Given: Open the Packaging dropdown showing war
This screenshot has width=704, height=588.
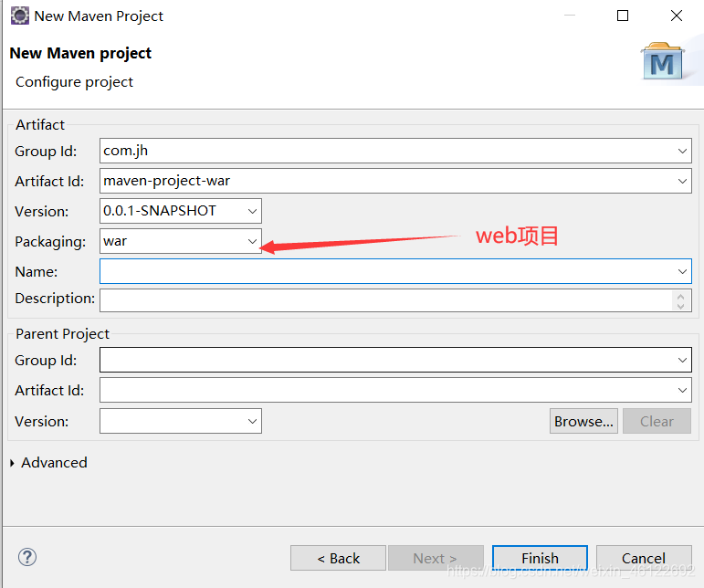Looking at the screenshot, I should click(252, 241).
